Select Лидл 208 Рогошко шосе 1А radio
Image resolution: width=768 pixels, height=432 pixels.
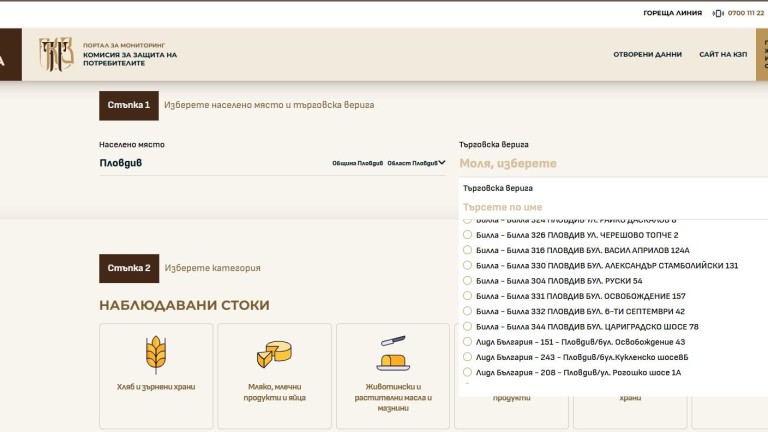(x=467, y=372)
